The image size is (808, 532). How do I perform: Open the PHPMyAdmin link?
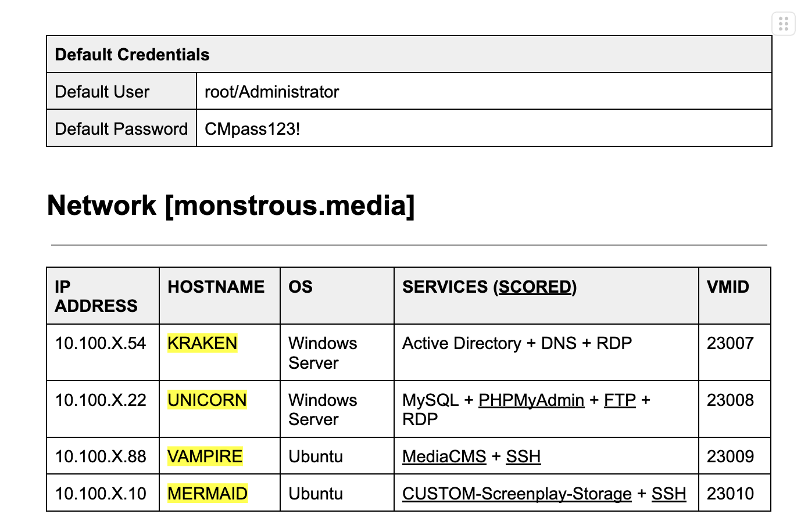(x=531, y=400)
